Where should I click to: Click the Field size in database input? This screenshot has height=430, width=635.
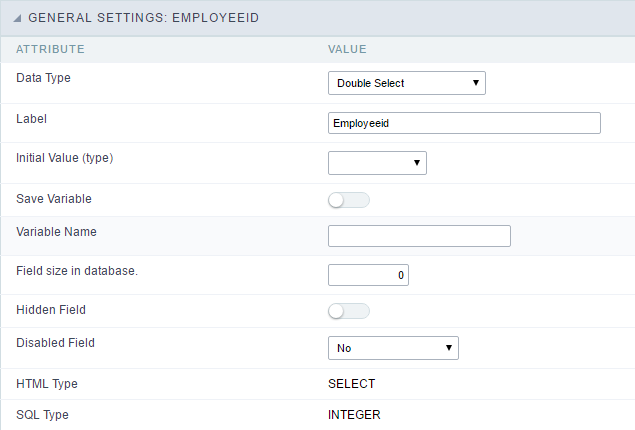click(x=368, y=274)
